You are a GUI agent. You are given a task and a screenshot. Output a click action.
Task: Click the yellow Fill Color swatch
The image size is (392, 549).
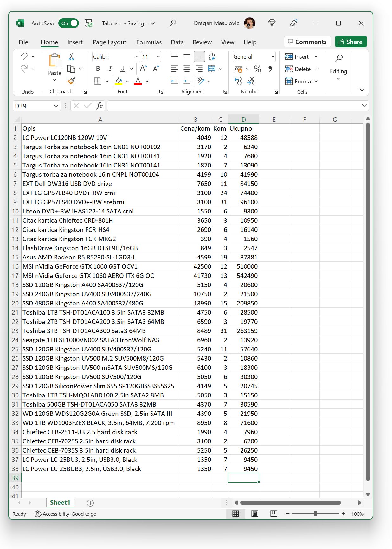119,81
